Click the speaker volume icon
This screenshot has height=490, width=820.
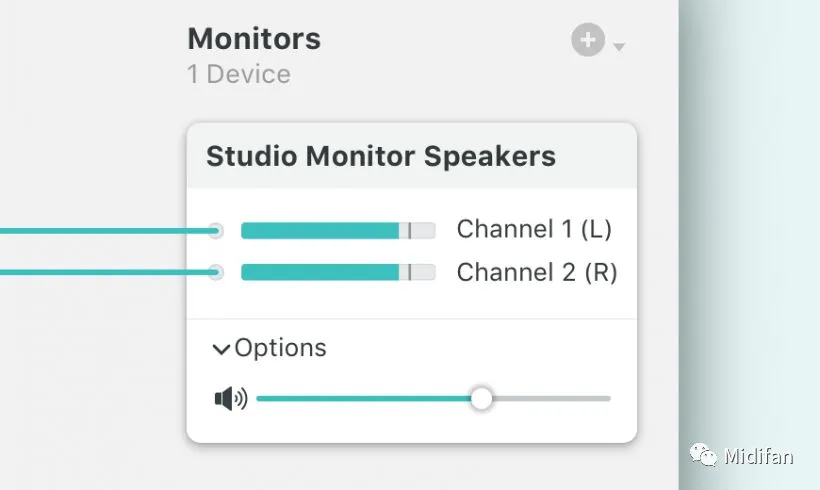coord(230,399)
